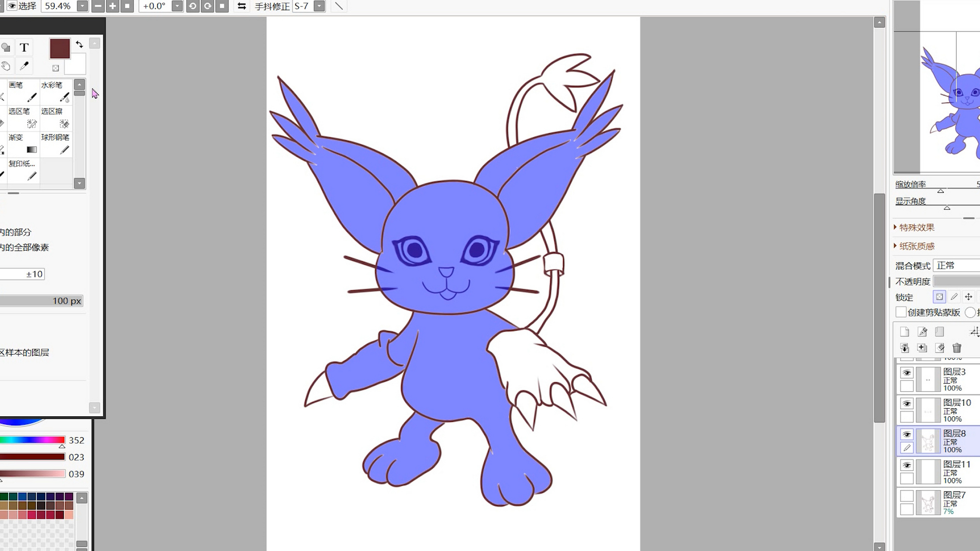Hide 图层10 with its eye icon

coord(907,404)
